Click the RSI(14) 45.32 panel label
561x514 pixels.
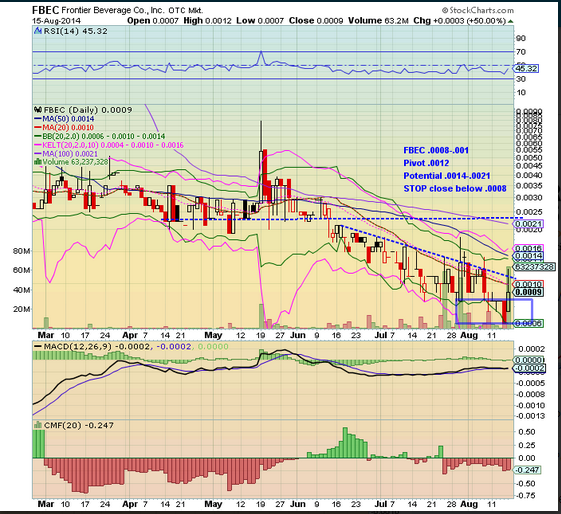click(x=75, y=31)
